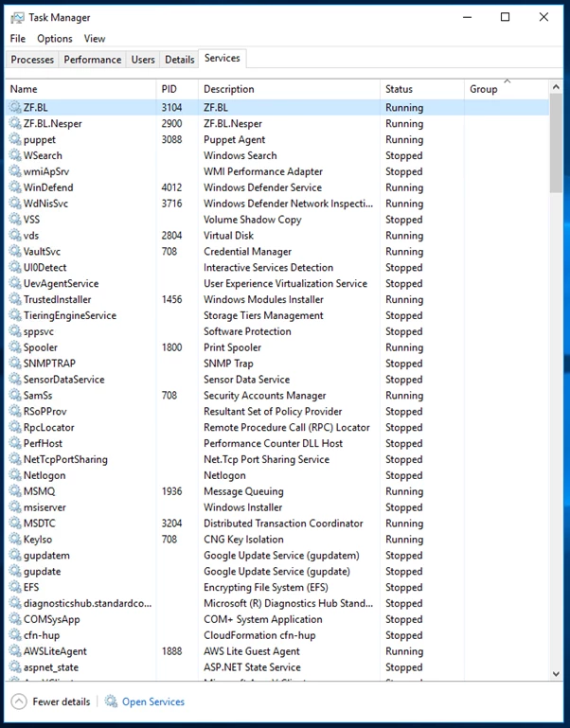Click the scrollbar down arrow
Image resolution: width=570 pixels, height=728 pixels.
[556, 674]
